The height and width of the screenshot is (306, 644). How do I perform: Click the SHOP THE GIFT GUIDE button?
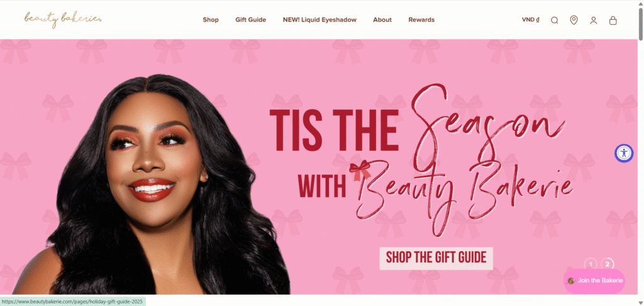(x=436, y=258)
